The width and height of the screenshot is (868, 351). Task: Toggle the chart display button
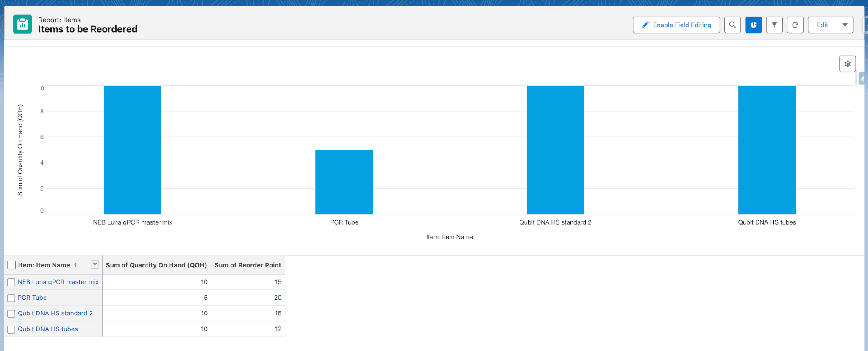click(x=754, y=25)
